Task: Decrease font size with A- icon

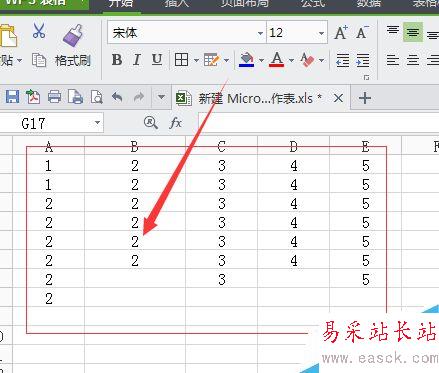Action: tap(362, 33)
